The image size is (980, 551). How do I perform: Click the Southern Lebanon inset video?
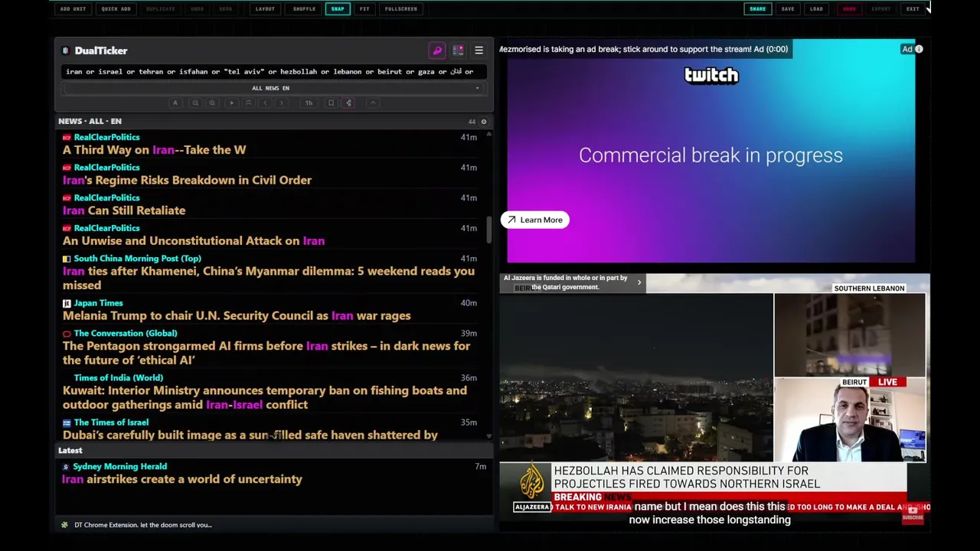coord(849,334)
